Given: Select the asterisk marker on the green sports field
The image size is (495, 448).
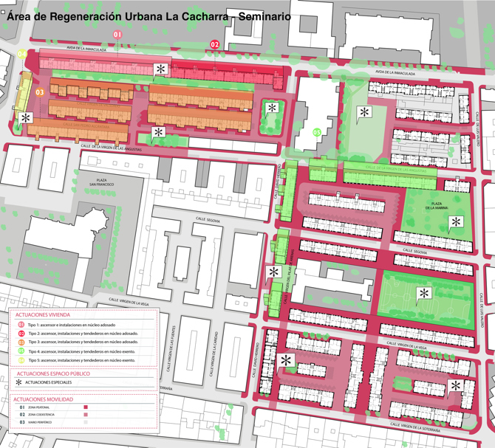Looking at the screenshot, I should coord(424,293).
